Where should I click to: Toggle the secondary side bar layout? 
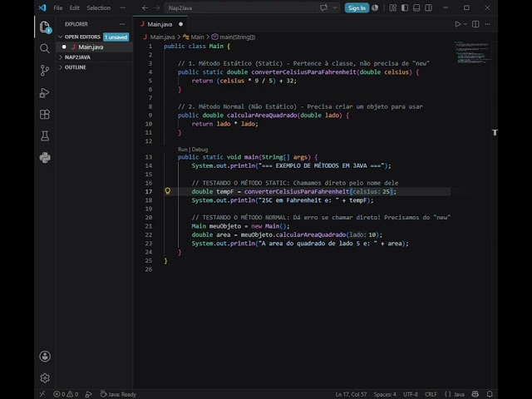(x=429, y=7)
